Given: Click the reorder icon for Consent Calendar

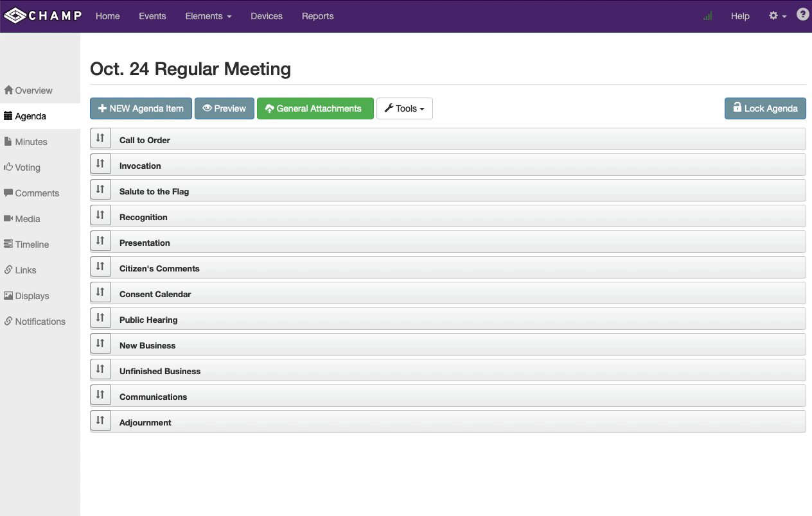Looking at the screenshot, I should pos(100,293).
